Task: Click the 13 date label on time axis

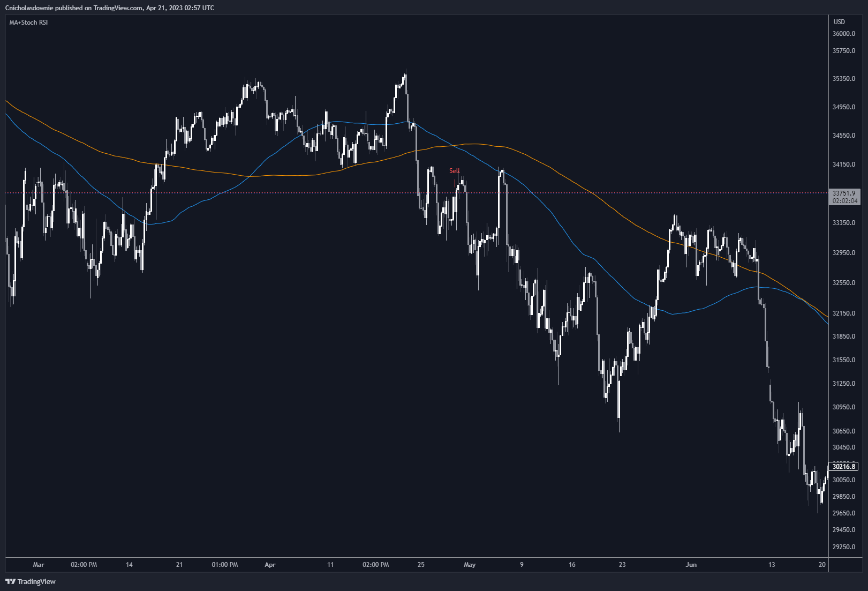Action: tap(772, 565)
